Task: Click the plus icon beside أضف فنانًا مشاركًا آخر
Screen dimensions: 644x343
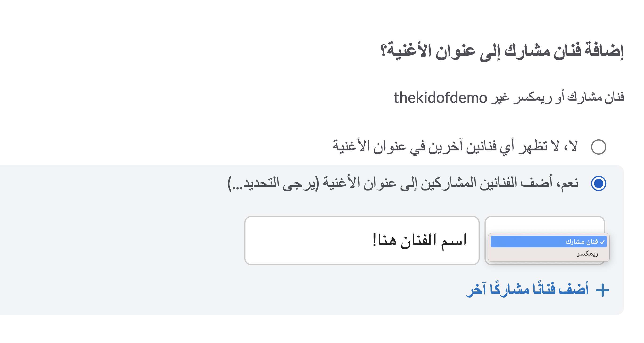Action: point(602,290)
